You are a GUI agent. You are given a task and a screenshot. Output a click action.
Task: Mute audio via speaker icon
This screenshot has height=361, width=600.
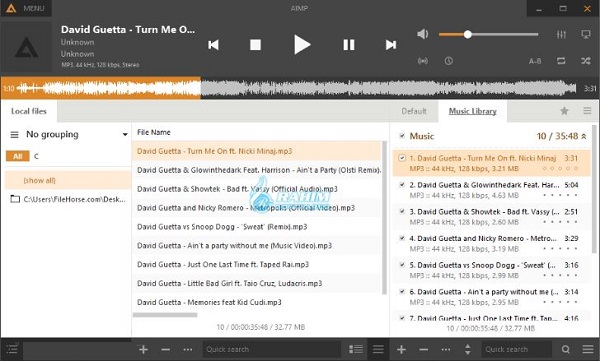pyautogui.click(x=422, y=34)
